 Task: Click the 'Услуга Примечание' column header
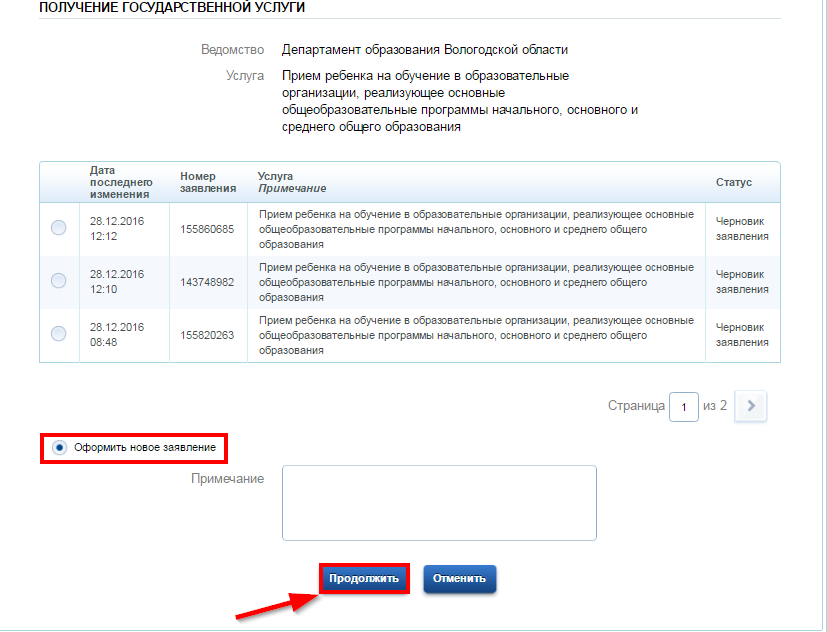(x=292, y=182)
